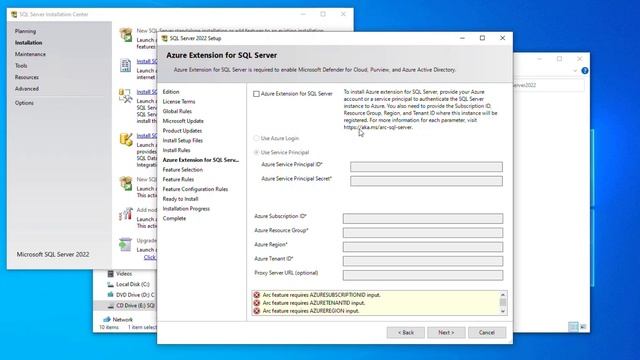
Task: Click Azure Region input field
Action: (x=423, y=247)
